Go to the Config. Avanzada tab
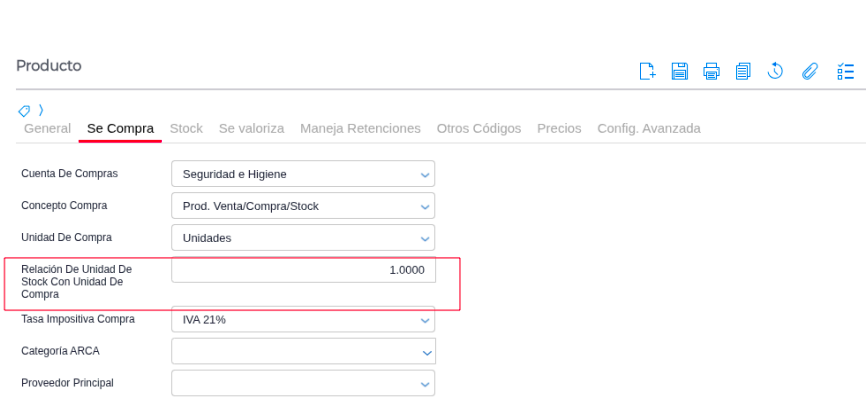The height and width of the screenshot is (405, 867). pyautogui.click(x=648, y=129)
